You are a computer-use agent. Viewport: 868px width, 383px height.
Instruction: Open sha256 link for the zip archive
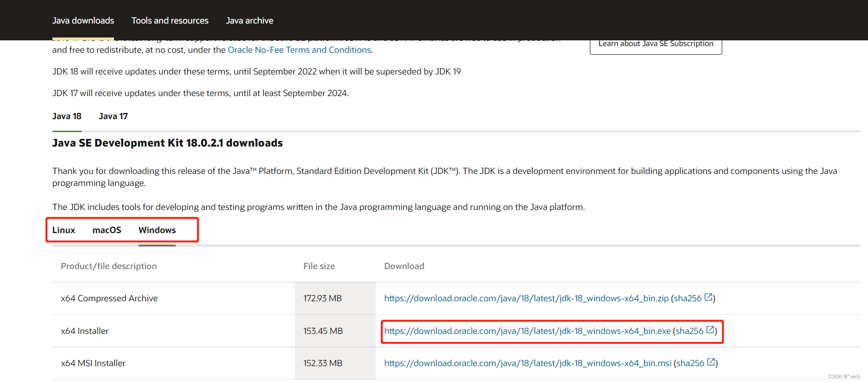[x=688, y=298]
